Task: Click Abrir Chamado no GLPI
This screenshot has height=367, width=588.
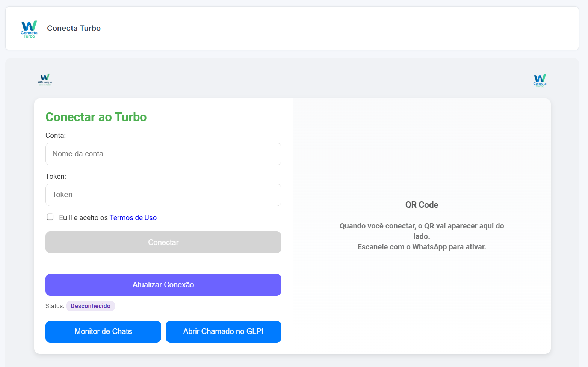Action: click(223, 331)
